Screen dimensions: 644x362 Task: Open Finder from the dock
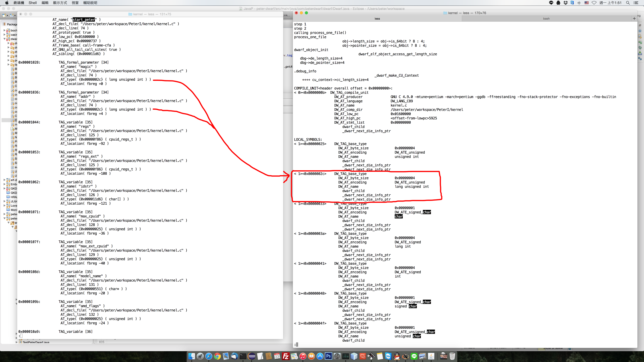pyautogui.click(x=191, y=356)
